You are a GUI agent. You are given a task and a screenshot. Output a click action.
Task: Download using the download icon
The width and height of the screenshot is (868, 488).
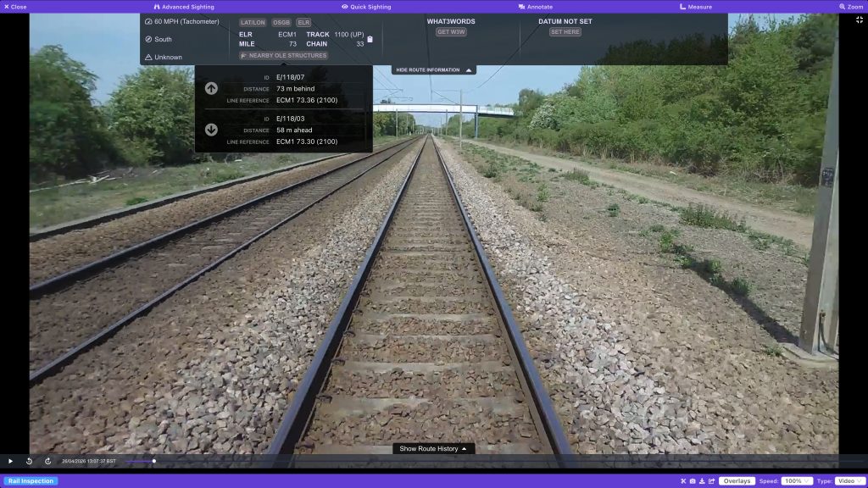tap(702, 481)
